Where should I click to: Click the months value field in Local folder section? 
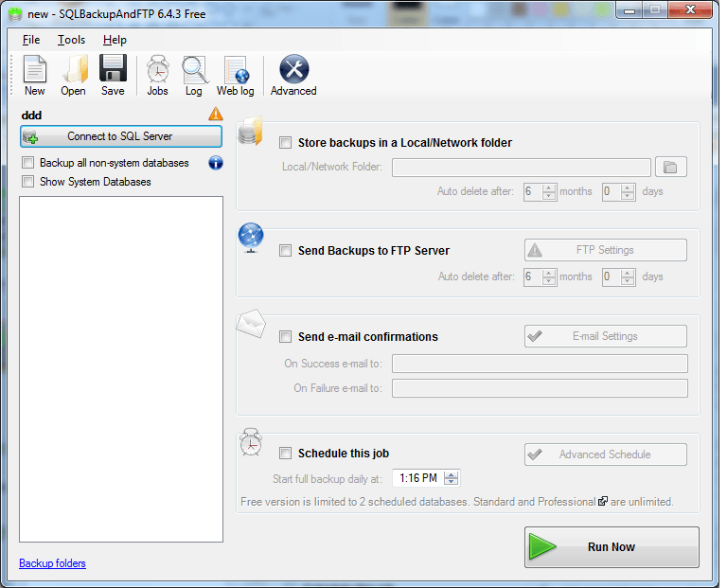pyautogui.click(x=533, y=191)
